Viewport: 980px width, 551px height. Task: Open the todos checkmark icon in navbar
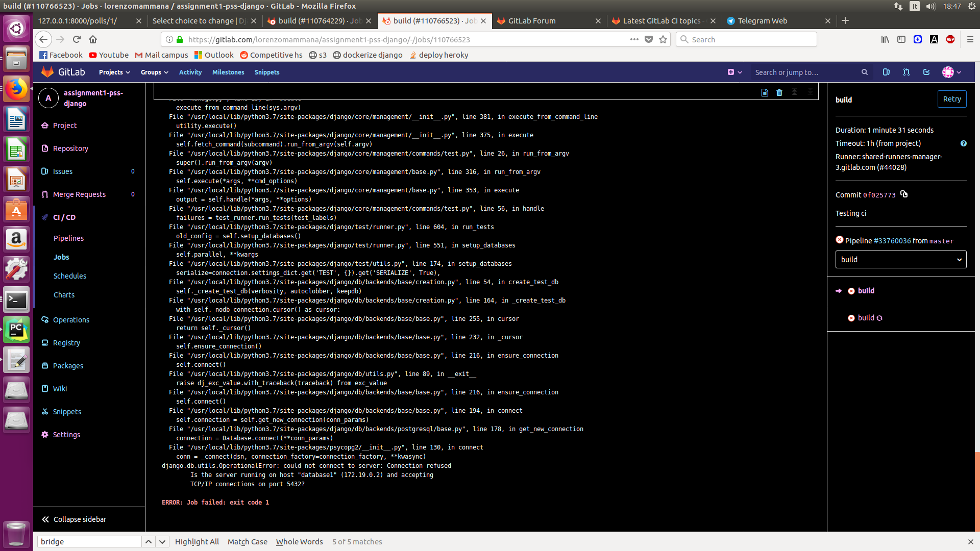[926, 72]
